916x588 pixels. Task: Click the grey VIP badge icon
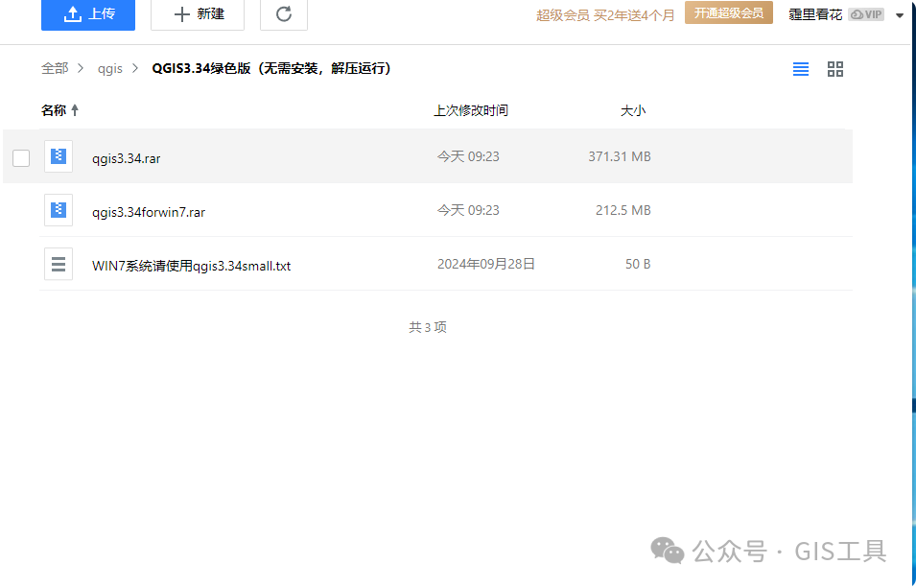point(866,14)
